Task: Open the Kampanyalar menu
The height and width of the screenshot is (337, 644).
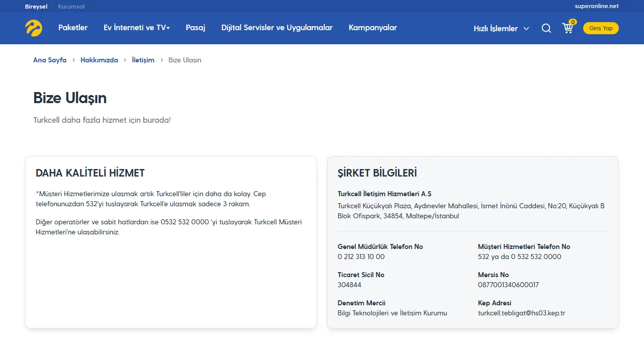Action: pos(373,28)
